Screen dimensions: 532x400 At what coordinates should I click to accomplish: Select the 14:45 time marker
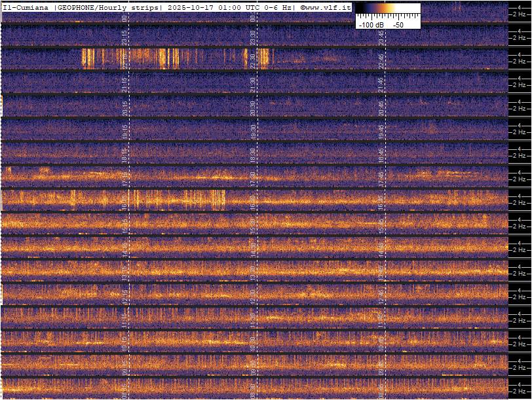coord(381,249)
